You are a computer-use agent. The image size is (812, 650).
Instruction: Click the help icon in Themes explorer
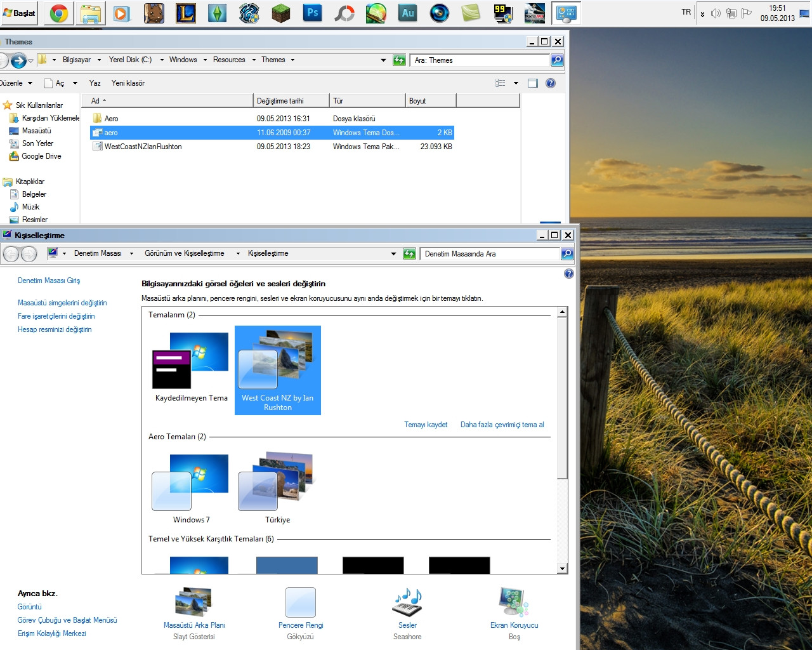point(551,83)
